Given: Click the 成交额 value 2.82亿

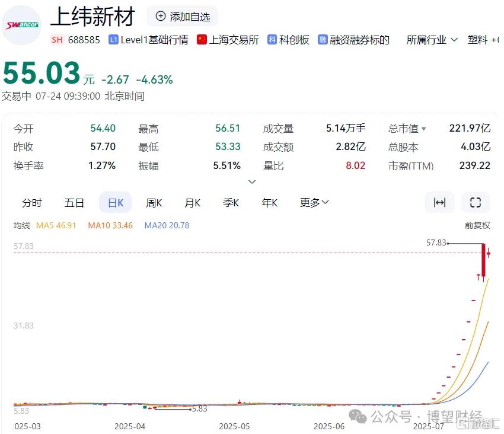Looking at the screenshot, I should [350, 146].
